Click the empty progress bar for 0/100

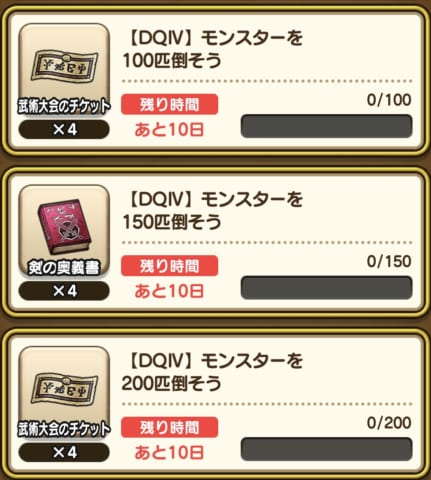[326, 126]
